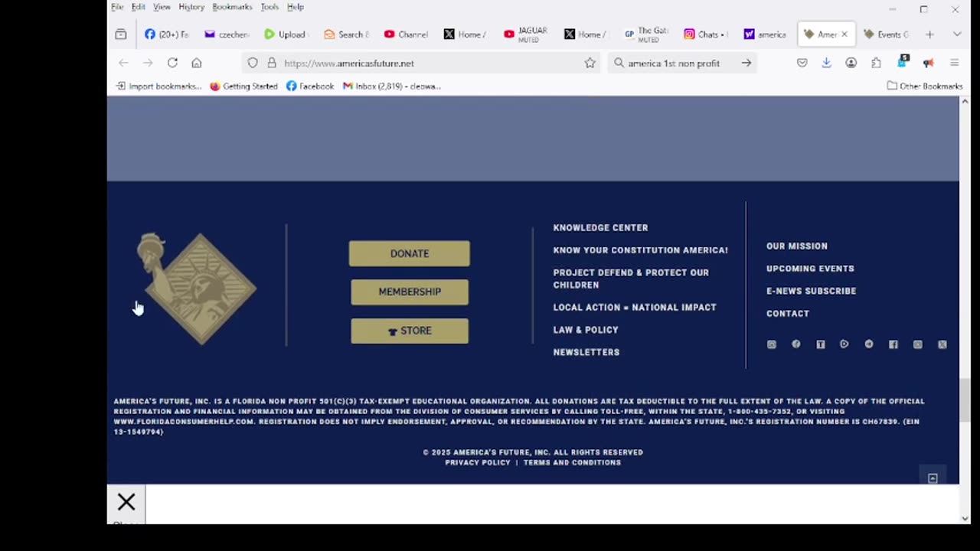Image resolution: width=980 pixels, height=551 pixels.
Task: Open the History menu
Action: click(x=191, y=7)
